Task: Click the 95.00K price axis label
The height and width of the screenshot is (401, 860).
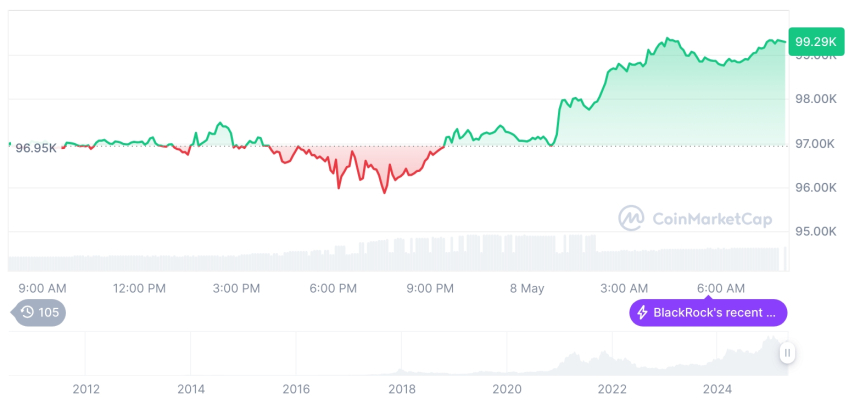Action: click(815, 231)
